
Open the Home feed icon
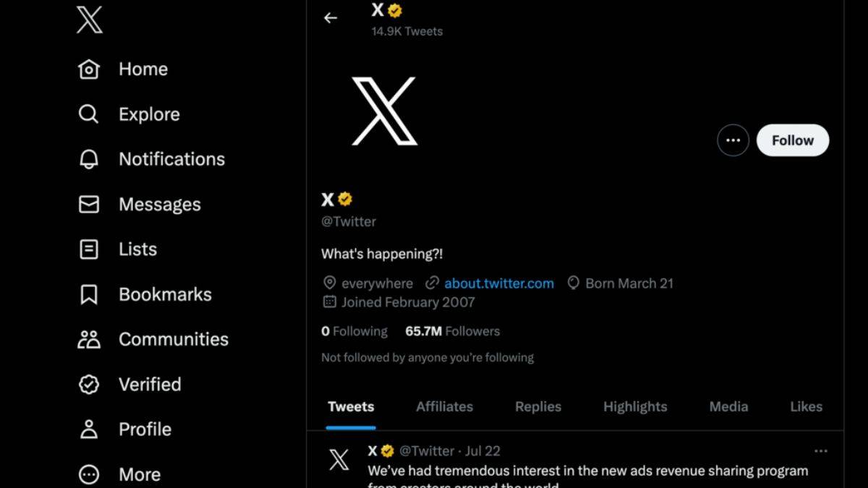(x=88, y=69)
